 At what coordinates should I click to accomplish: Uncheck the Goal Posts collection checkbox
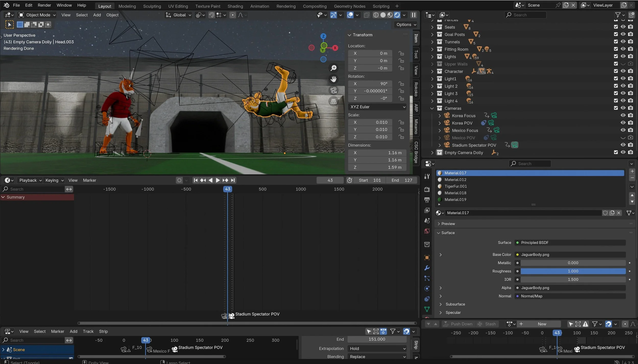tap(616, 34)
